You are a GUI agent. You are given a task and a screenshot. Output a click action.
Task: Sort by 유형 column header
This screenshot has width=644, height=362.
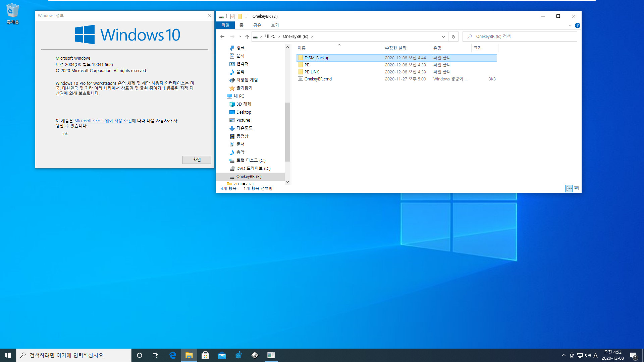click(x=451, y=48)
